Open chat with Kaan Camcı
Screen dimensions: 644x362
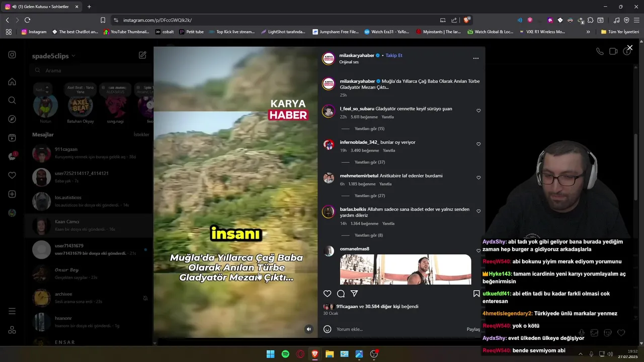pos(88,225)
